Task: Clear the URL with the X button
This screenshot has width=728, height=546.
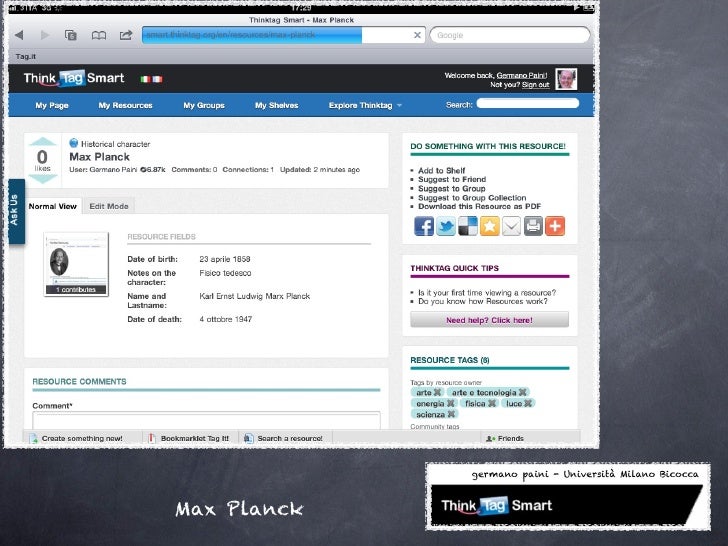Action: [x=417, y=35]
